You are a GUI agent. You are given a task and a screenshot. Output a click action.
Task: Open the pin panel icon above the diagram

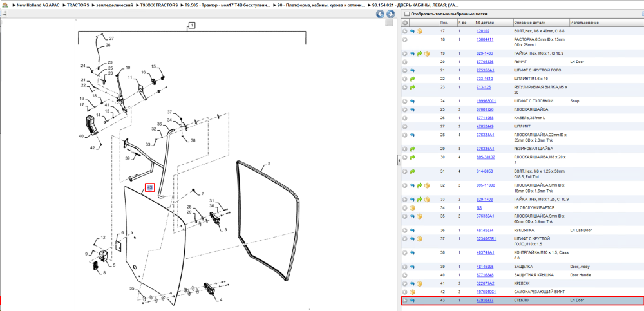coord(5,14)
